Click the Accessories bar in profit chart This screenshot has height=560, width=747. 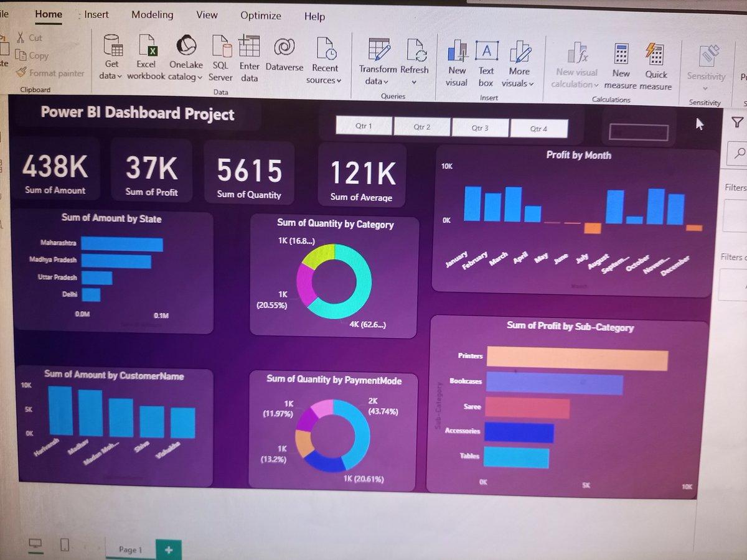tap(519, 433)
